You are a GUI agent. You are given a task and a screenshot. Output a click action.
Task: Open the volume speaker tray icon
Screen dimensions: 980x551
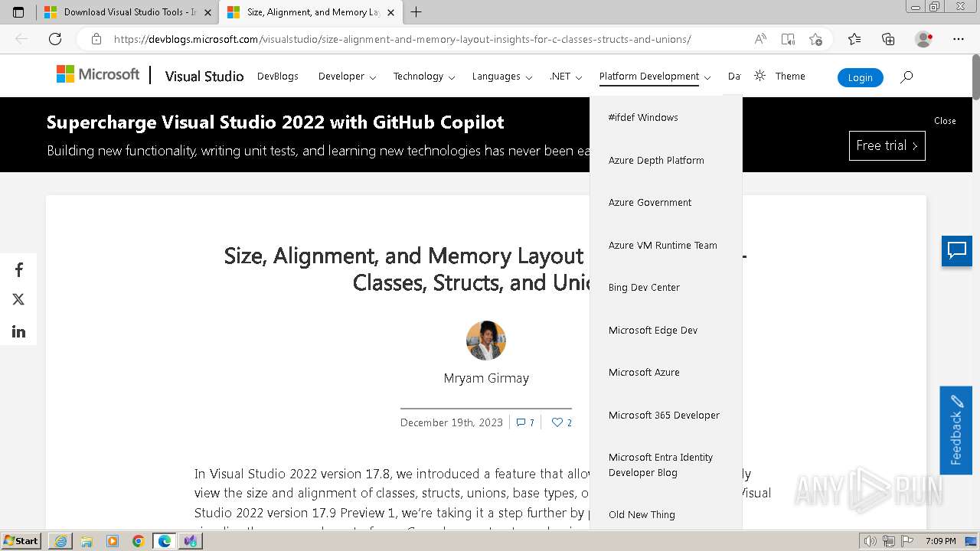point(871,541)
